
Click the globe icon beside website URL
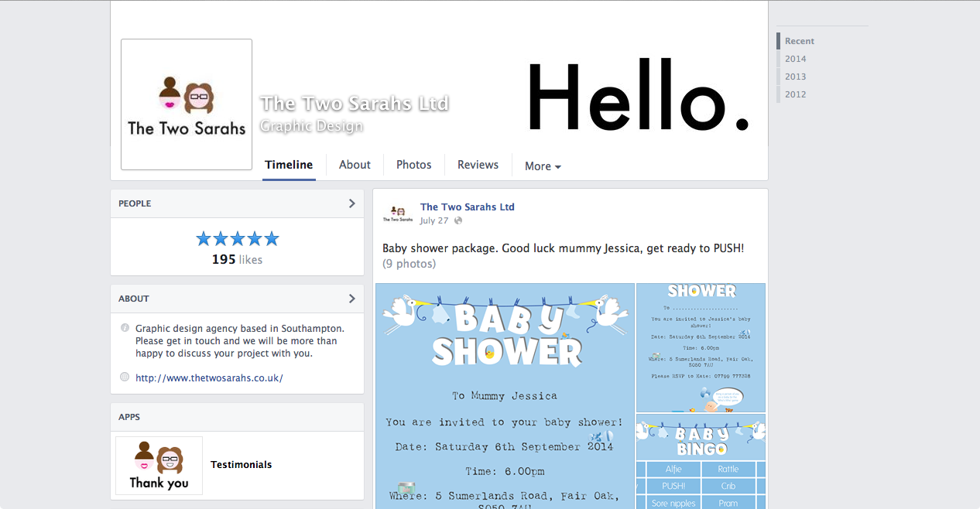tap(125, 377)
